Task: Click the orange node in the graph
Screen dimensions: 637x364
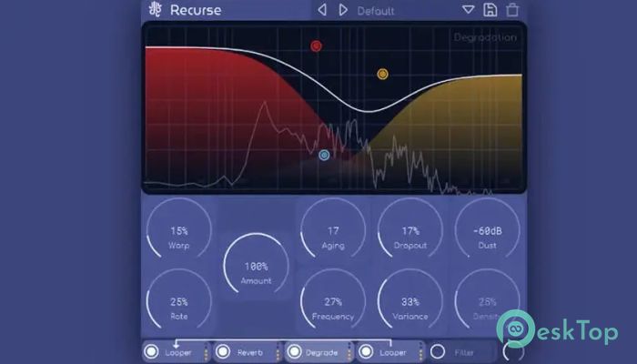Action: point(383,74)
